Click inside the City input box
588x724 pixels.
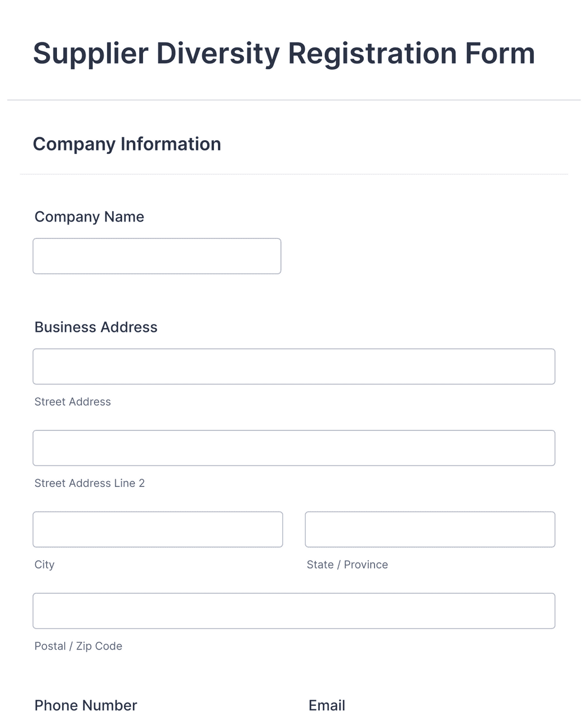tap(158, 529)
